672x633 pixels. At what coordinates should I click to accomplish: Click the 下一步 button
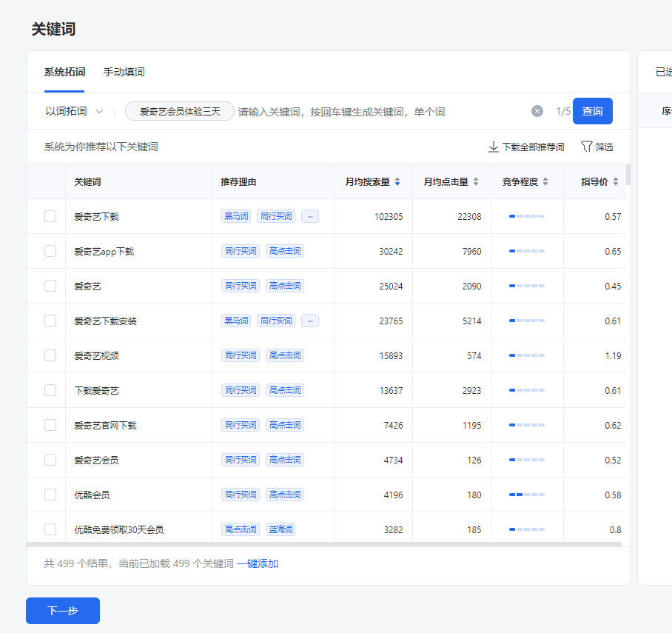[63, 611]
